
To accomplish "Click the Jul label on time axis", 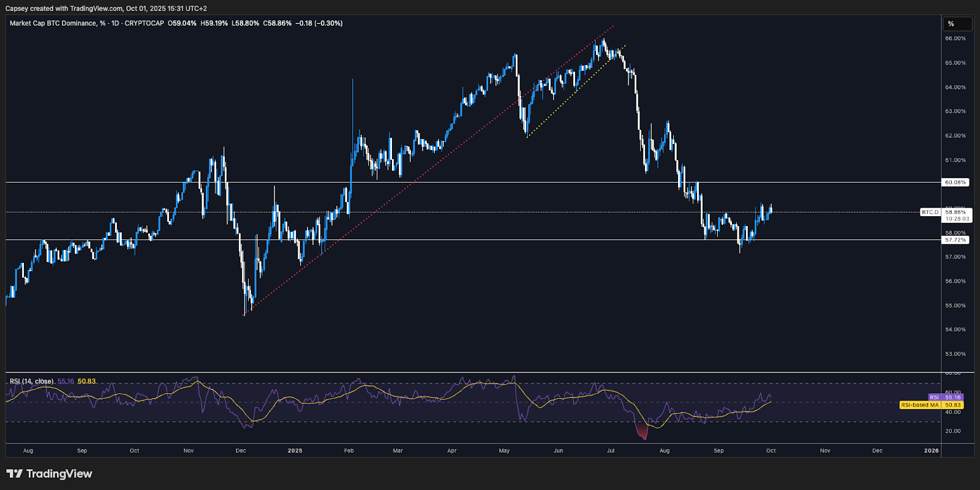I will pyautogui.click(x=611, y=450).
